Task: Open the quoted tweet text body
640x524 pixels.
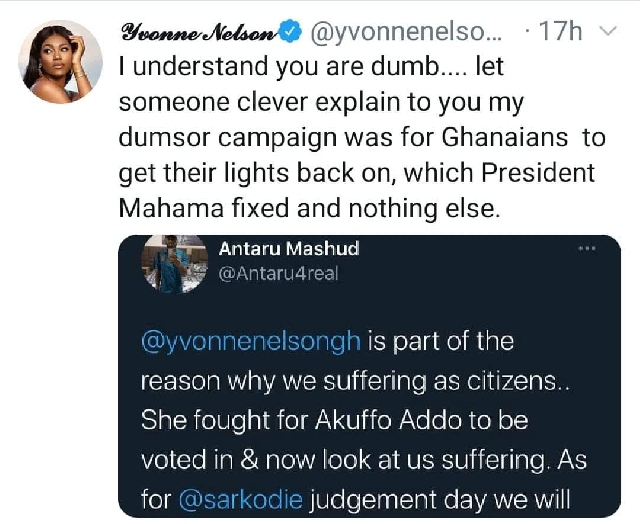Action: (364, 420)
